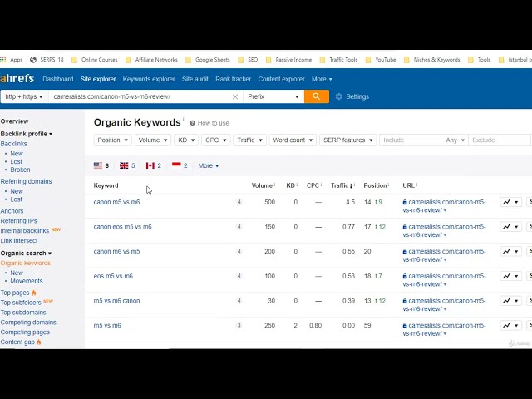The width and height of the screenshot is (532, 399).
Task: Open Keywords explorer tab
Action: coord(149,79)
